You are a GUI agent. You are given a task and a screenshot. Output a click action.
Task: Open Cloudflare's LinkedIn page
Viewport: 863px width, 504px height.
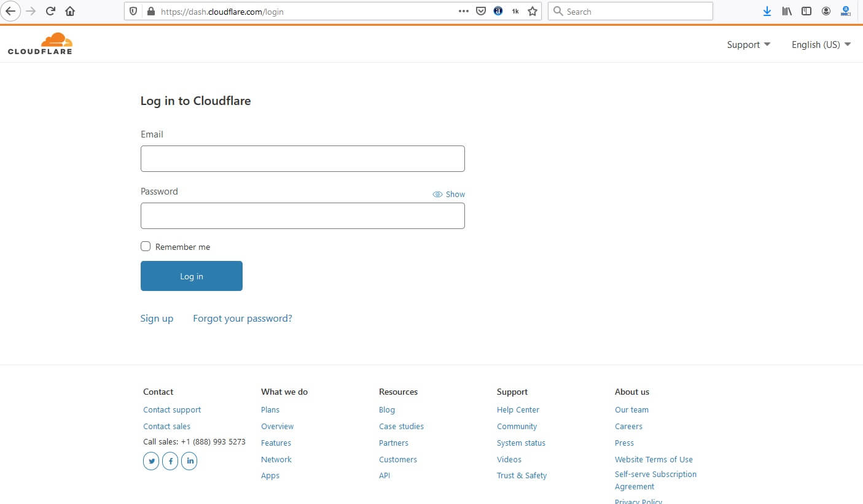click(x=189, y=460)
